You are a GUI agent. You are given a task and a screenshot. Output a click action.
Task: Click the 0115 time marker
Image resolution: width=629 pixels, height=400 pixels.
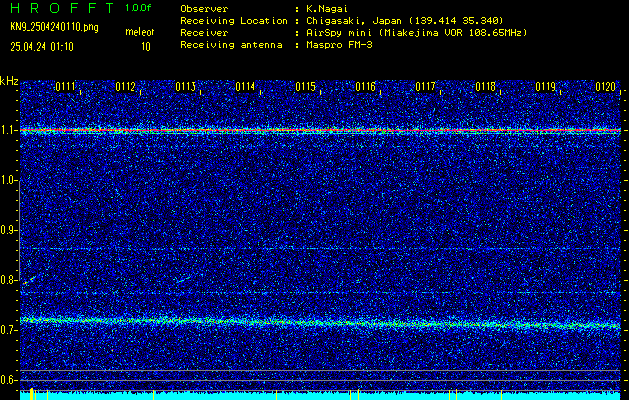pos(305,87)
